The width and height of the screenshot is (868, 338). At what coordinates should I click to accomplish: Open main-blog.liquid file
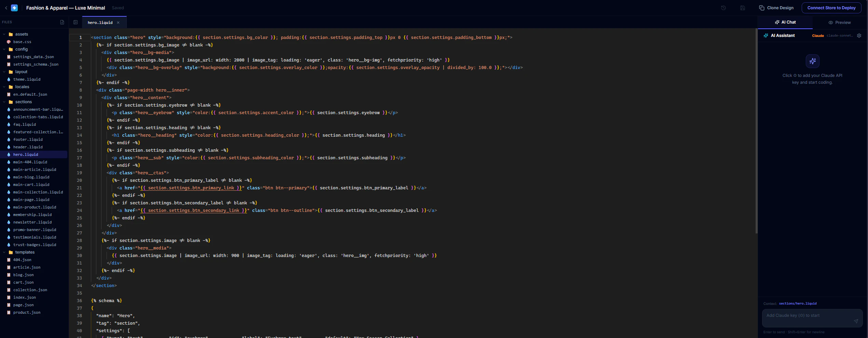(x=34, y=177)
